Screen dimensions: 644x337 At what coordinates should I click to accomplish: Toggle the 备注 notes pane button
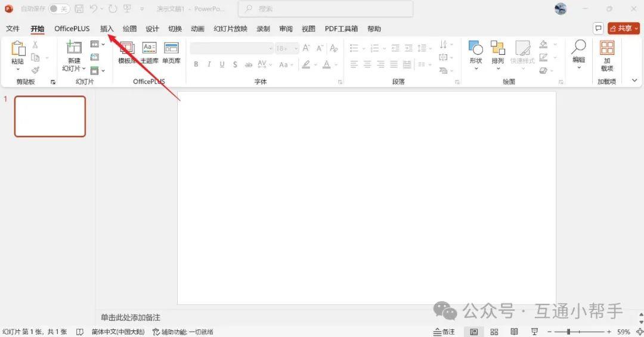point(445,332)
